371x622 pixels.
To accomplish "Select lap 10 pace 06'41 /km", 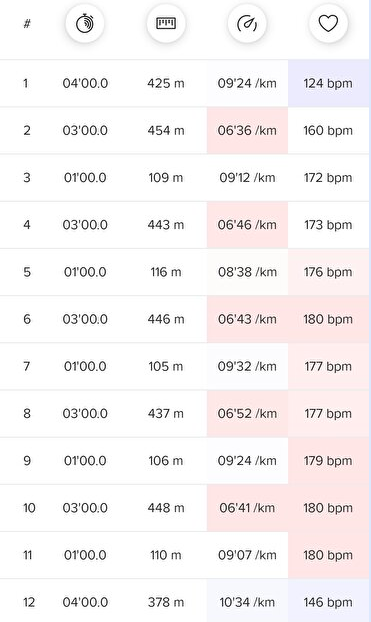I will click(x=247, y=508).
